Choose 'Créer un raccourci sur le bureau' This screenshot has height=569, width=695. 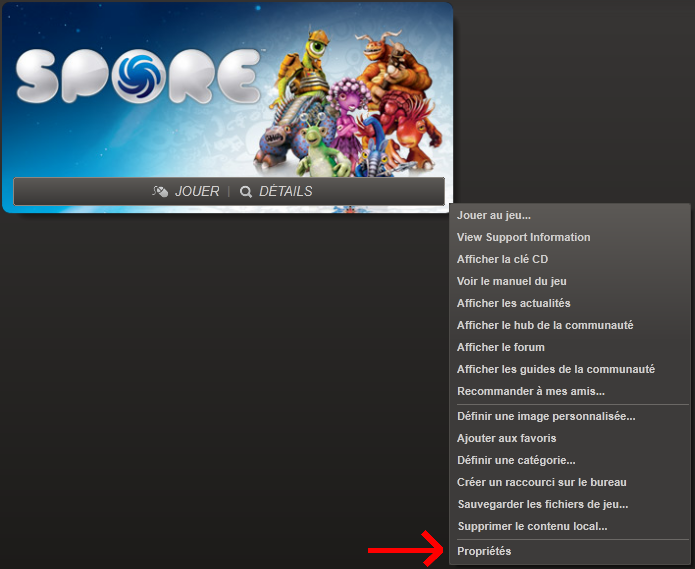click(x=570, y=482)
